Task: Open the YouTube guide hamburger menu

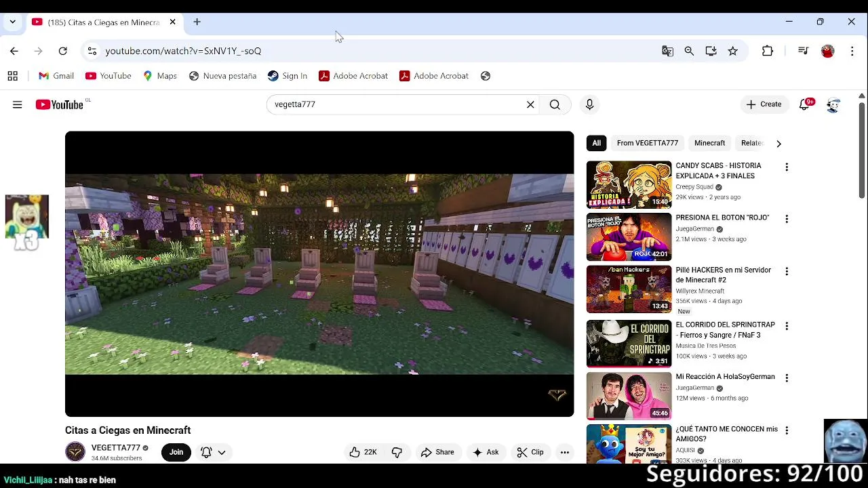Action: (17, 104)
